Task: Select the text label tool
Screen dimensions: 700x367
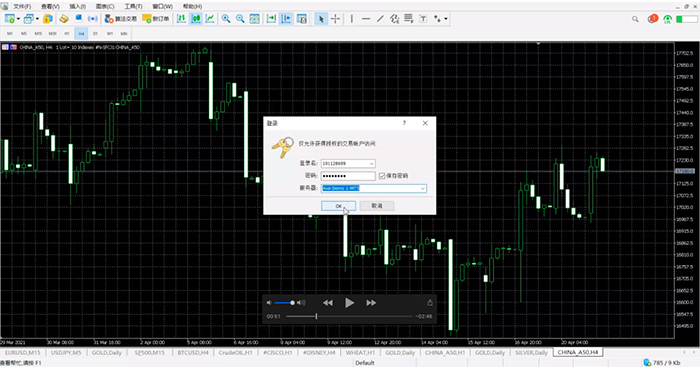Action: click(x=423, y=19)
